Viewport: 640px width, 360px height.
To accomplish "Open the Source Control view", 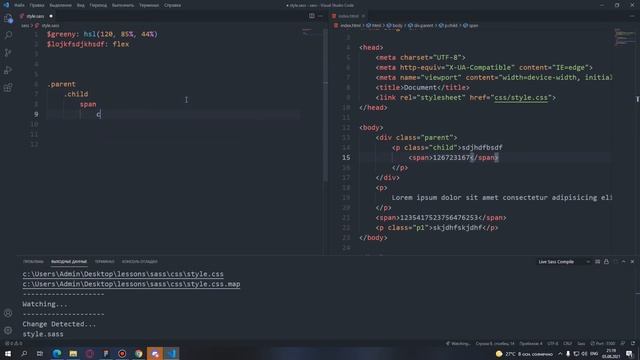I will (x=8, y=53).
